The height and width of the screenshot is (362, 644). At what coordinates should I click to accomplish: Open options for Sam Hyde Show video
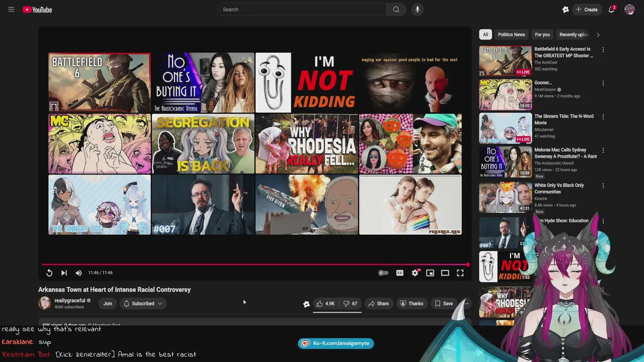(603, 221)
